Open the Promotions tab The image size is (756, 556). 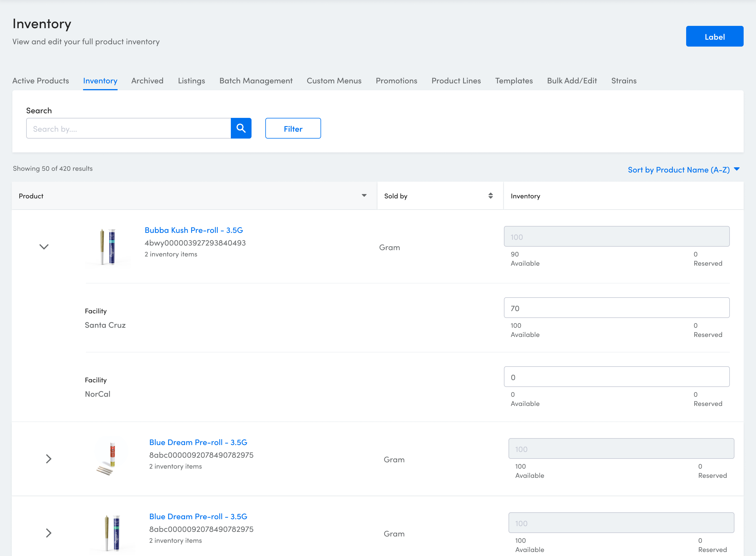tap(396, 81)
